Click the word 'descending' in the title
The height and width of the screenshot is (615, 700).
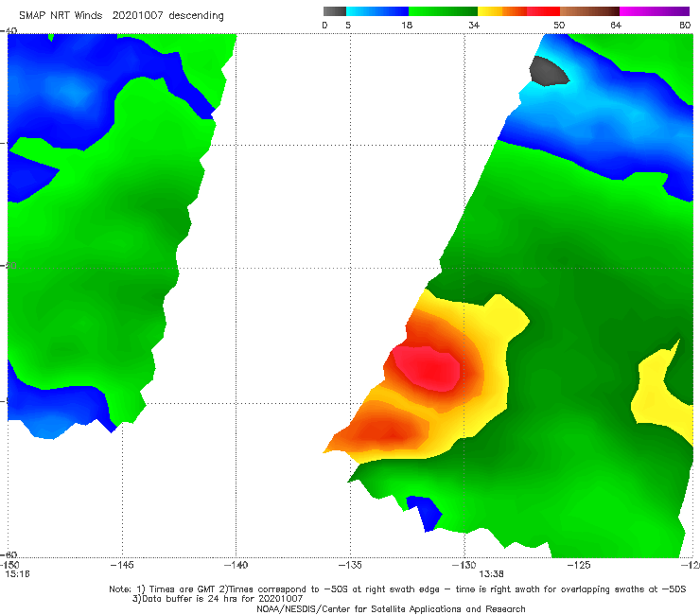coord(196,16)
